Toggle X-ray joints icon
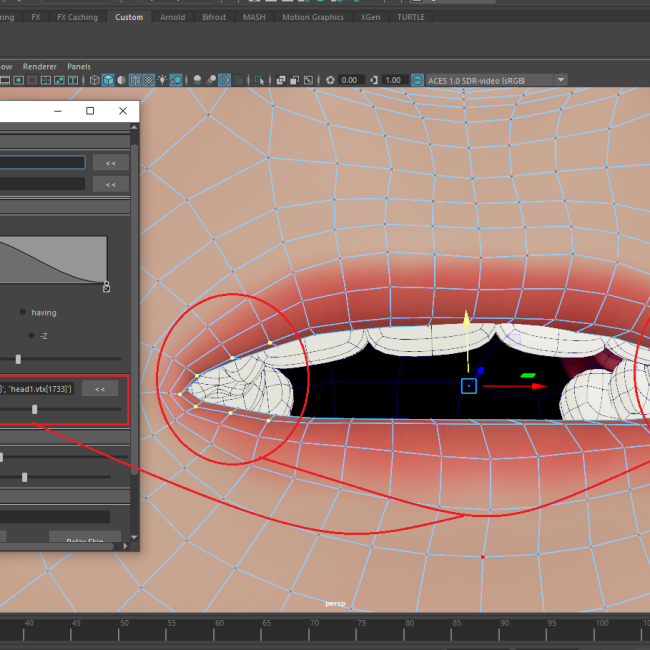650x650 pixels. [308, 80]
